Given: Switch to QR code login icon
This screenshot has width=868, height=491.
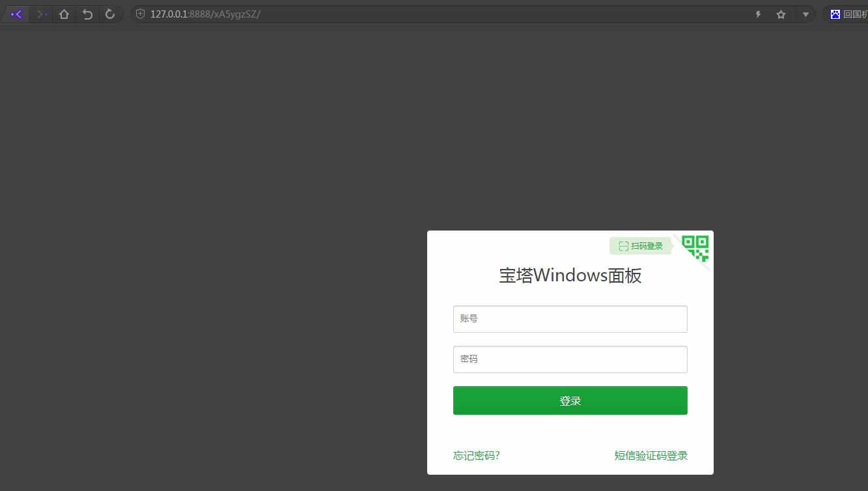Looking at the screenshot, I should 695,249.
